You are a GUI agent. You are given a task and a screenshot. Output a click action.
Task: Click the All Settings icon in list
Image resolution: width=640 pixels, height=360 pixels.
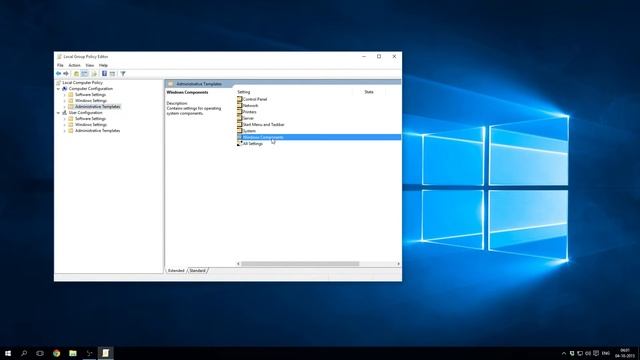click(240, 143)
